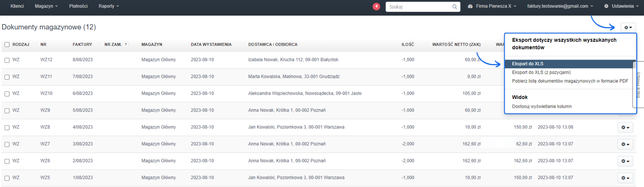Viewport: 644px width, 187px height.
Task: Expand the Magazyn dropdown menu
Action: point(46,6)
